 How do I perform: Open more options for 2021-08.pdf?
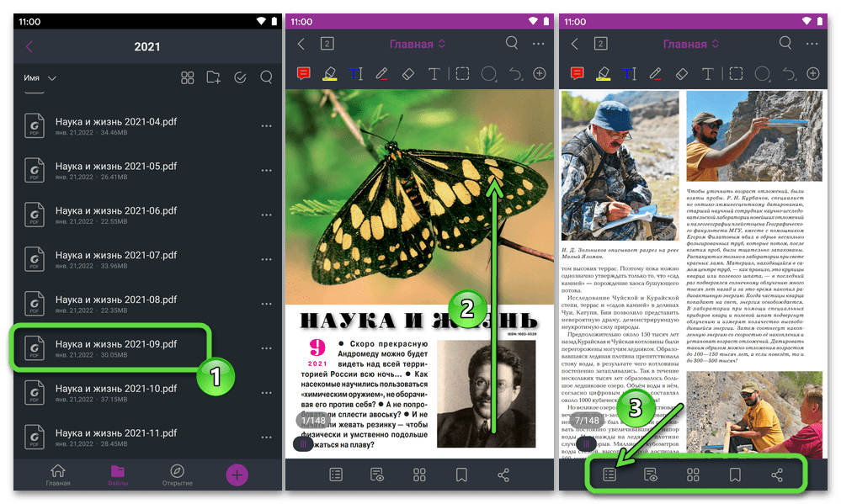pos(266,304)
